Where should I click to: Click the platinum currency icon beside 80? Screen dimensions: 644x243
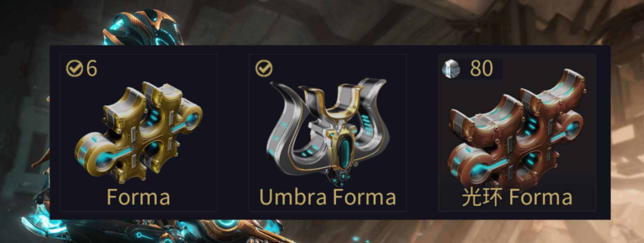[x=452, y=69]
